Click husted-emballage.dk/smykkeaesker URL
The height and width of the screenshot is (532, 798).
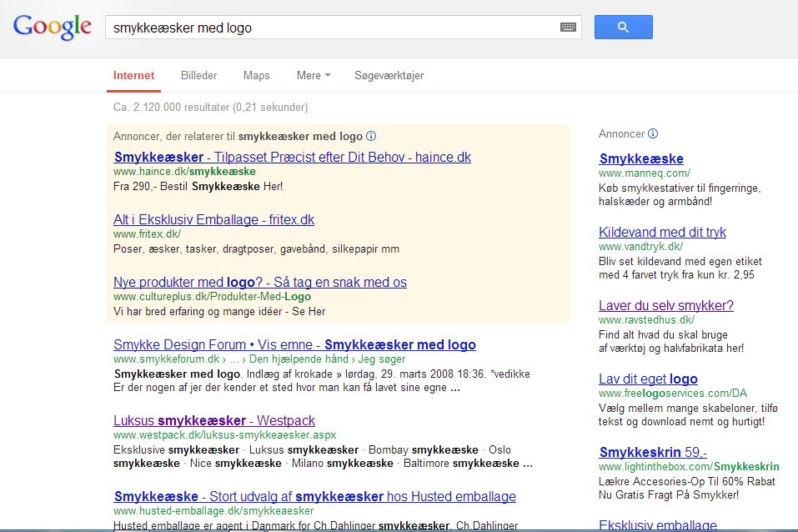point(213,510)
